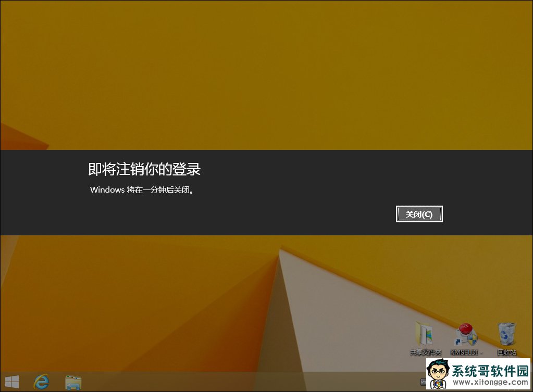Open File Explorer from the taskbar
533x392 pixels.
point(73,383)
